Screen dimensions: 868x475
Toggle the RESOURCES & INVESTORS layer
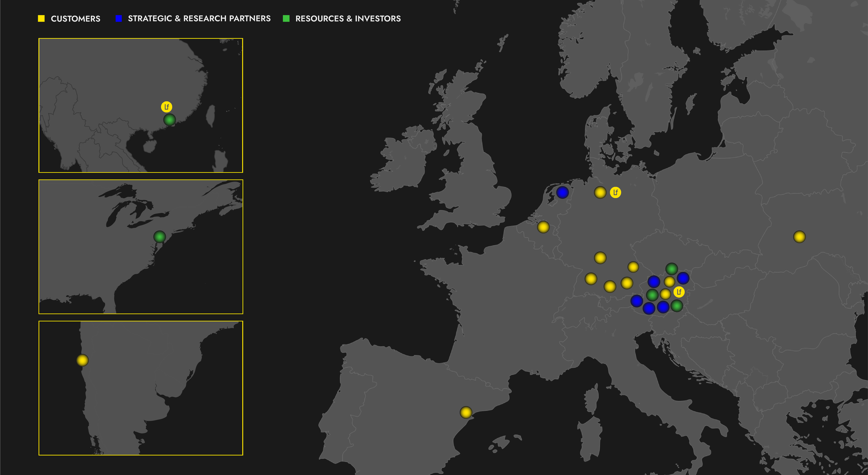click(x=285, y=18)
